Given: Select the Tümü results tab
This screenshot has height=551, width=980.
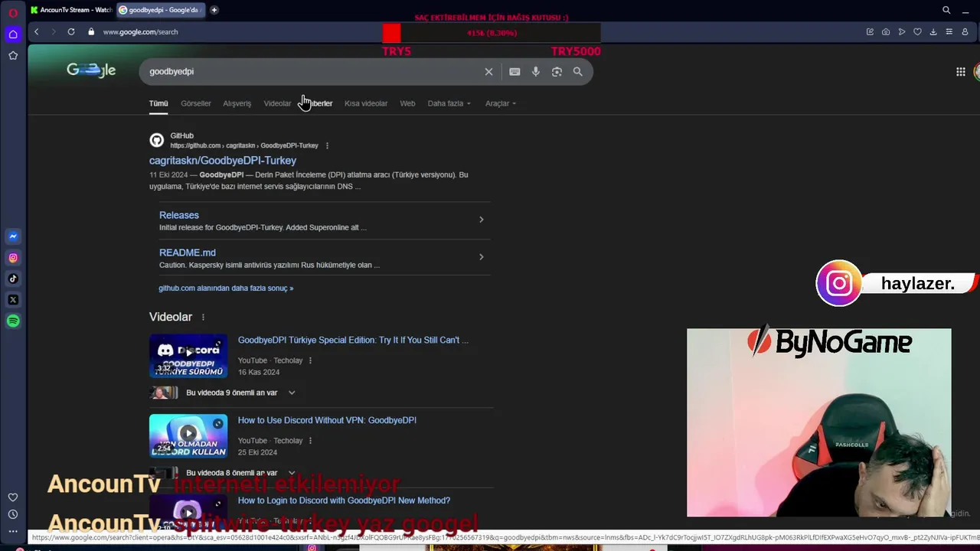Looking at the screenshot, I should tap(158, 103).
